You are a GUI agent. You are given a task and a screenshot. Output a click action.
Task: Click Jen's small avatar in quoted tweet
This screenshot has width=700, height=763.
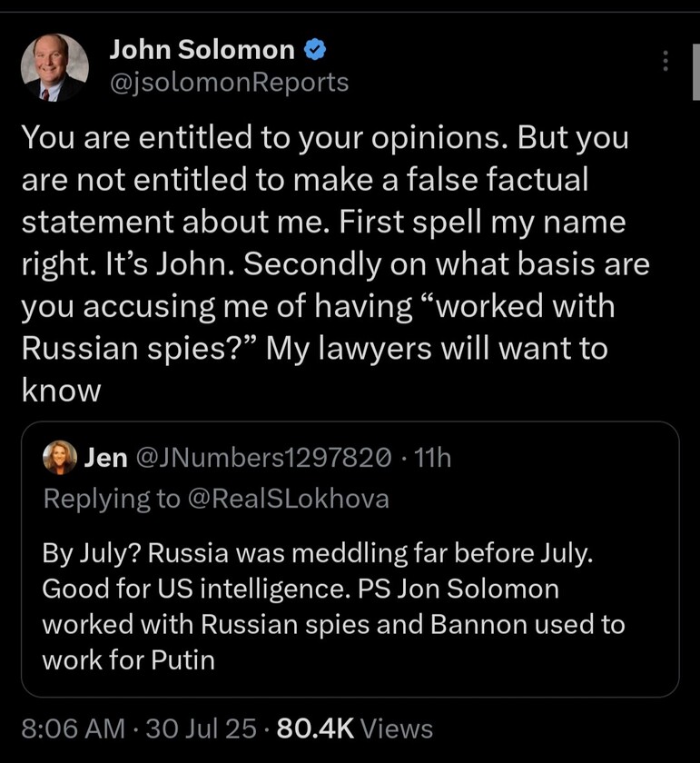coord(60,458)
